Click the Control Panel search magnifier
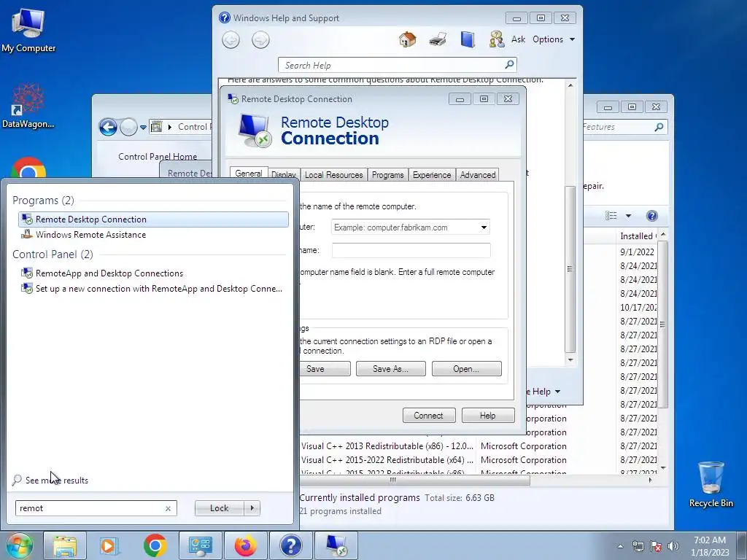The height and width of the screenshot is (560, 747). pyautogui.click(x=659, y=127)
